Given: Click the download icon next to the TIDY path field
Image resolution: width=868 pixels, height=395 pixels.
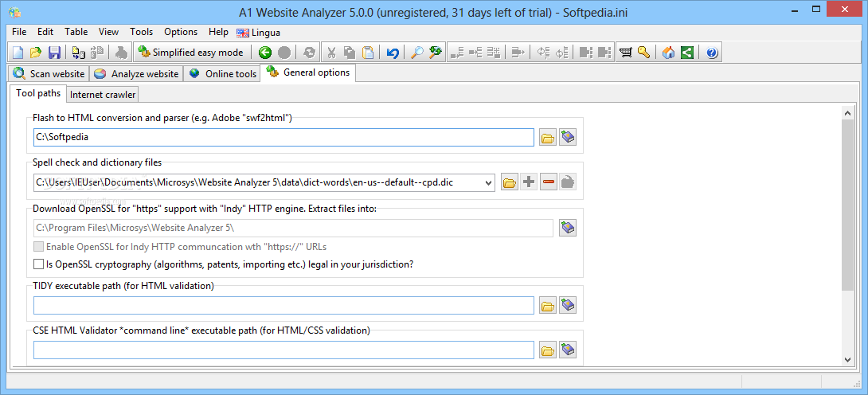Looking at the screenshot, I should pyautogui.click(x=568, y=305).
